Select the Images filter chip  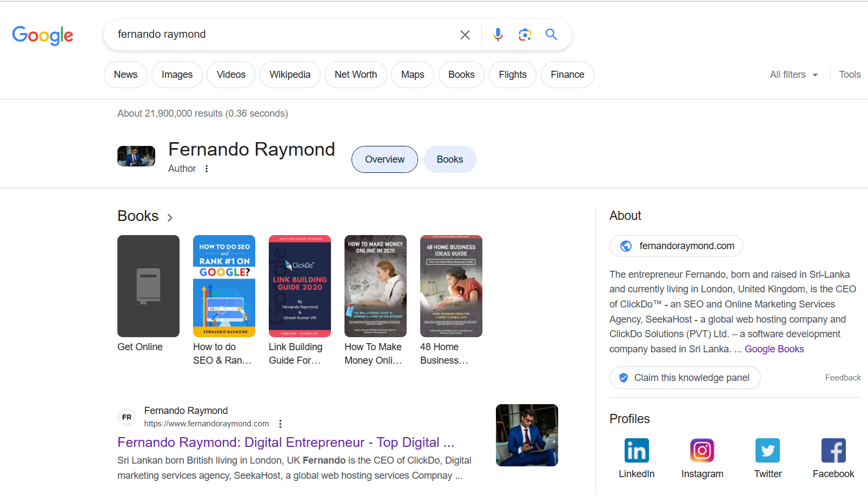177,75
